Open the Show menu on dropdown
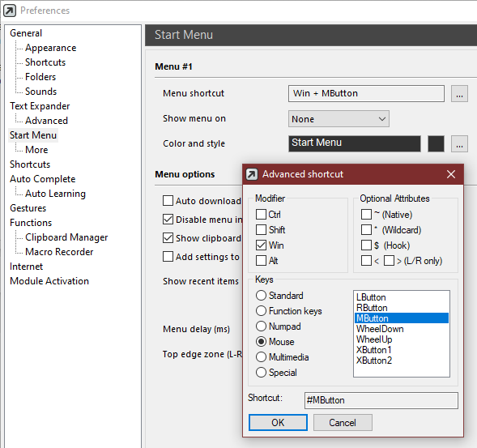This screenshot has width=477, height=448. [x=339, y=119]
